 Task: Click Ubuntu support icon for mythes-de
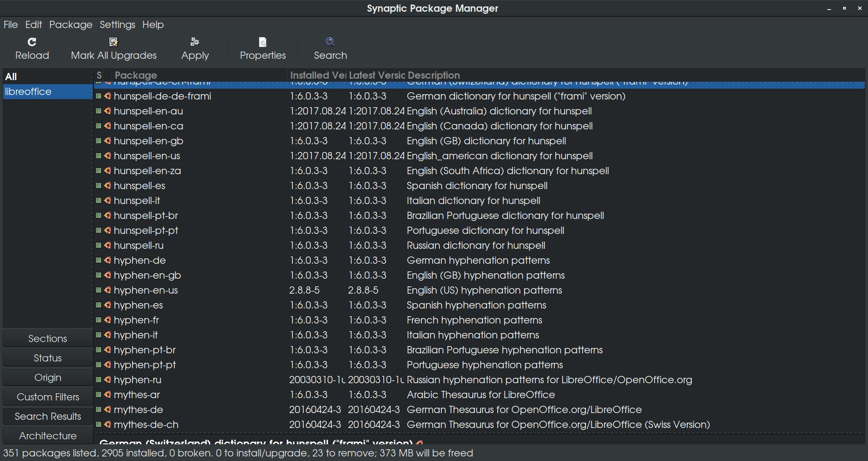coord(108,409)
